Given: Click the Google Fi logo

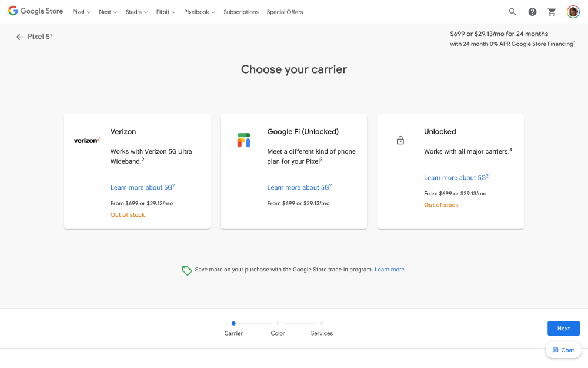Looking at the screenshot, I should (x=243, y=140).
